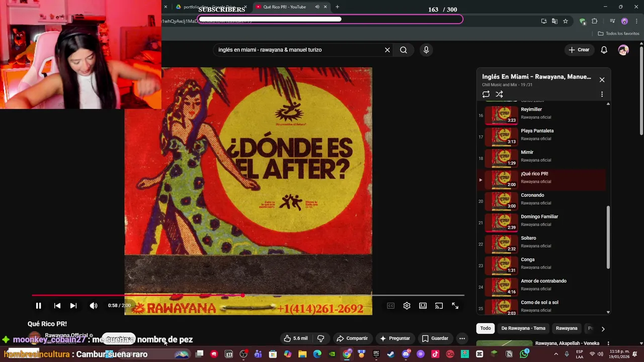Viewport: 644px width, 362px height.
Task: Open YouTube notifications bell
Action: [x=604, y=50]
